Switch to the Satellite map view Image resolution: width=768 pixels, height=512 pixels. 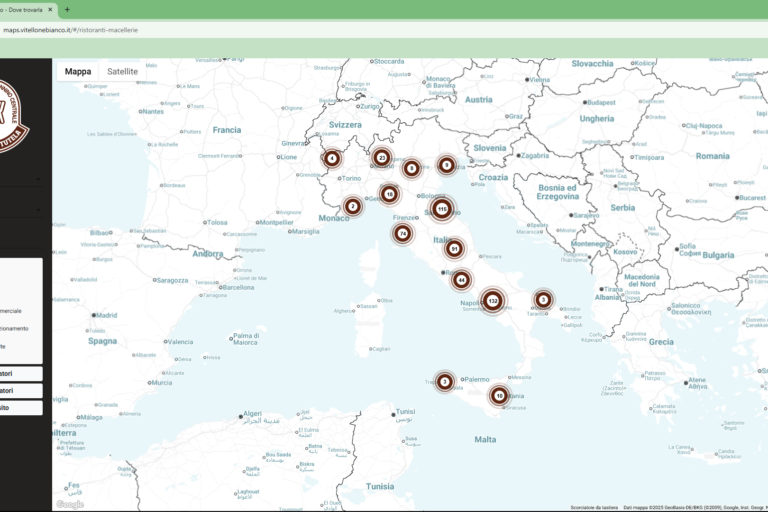[123, 72]
